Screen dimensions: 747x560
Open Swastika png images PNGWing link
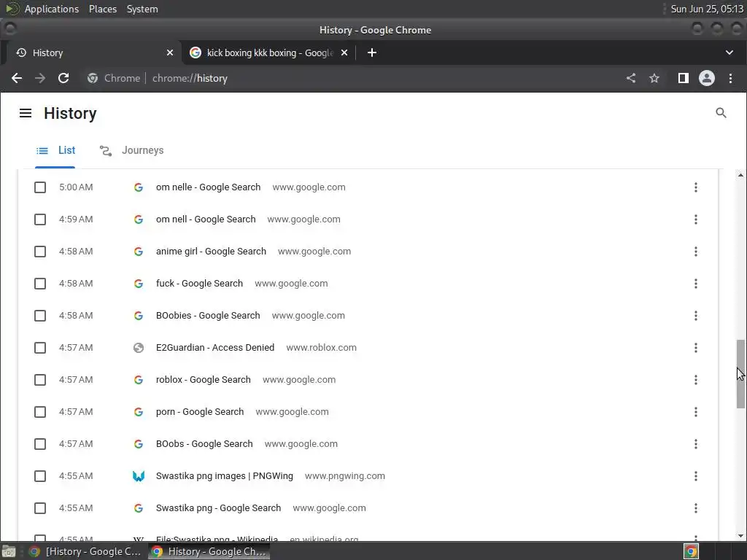tap(225, 475)
